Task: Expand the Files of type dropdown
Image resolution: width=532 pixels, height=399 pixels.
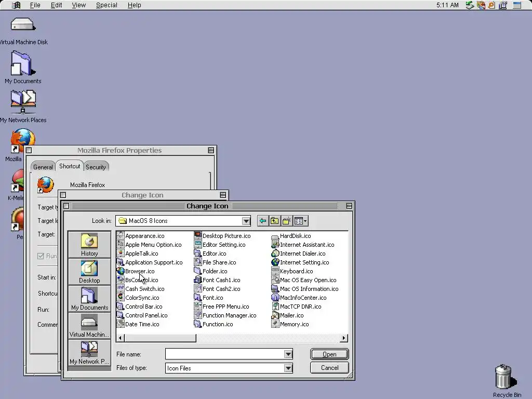Action: point(288,368)
